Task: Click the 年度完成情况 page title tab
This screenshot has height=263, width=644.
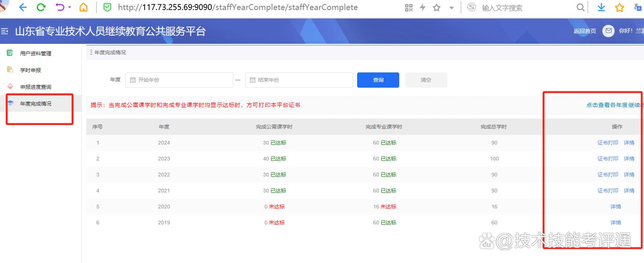Action: click(110, 52)
